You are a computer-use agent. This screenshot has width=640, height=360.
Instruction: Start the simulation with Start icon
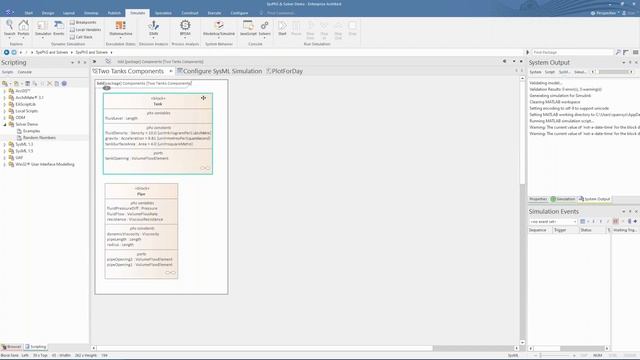[282, 28]
